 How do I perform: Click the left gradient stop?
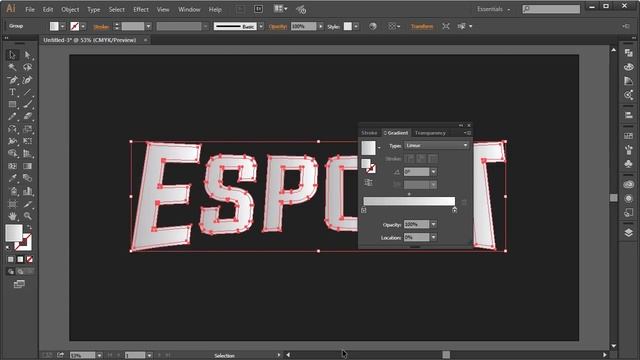tap(364, 210)
